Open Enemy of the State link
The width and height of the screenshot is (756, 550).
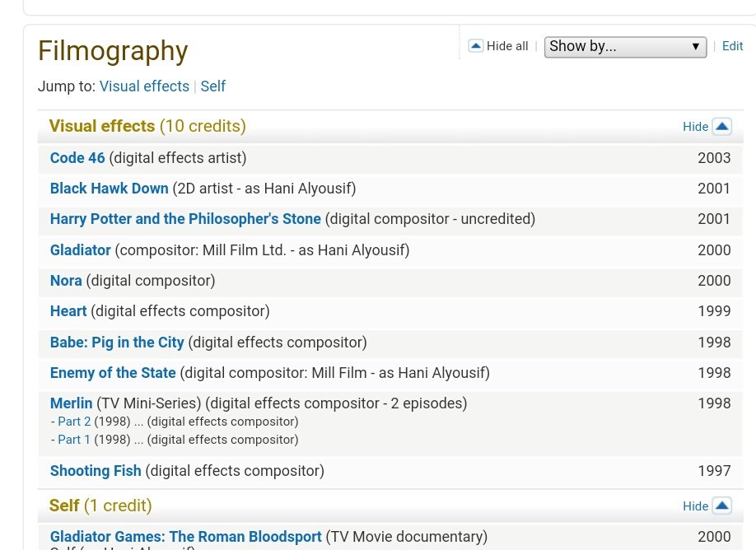(x=113, y=373)
